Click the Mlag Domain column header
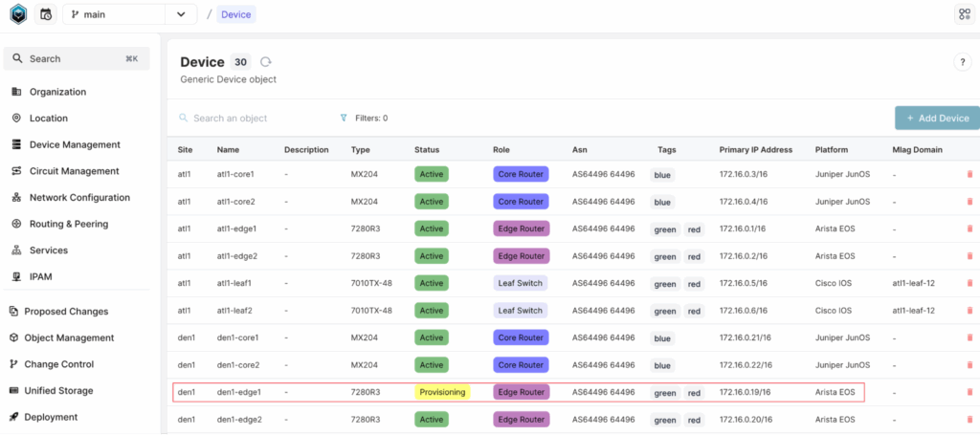The height and width of the screenshot is (435, 980). tap(918, 150)
